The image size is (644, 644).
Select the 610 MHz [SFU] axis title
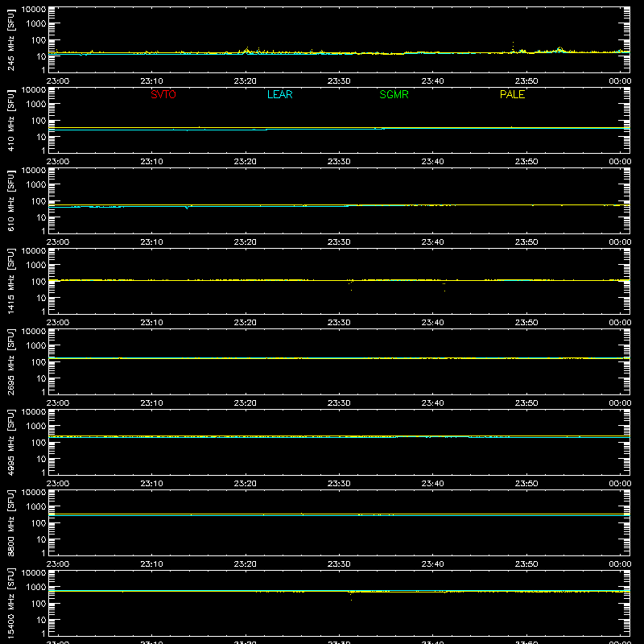click(11, 200)
